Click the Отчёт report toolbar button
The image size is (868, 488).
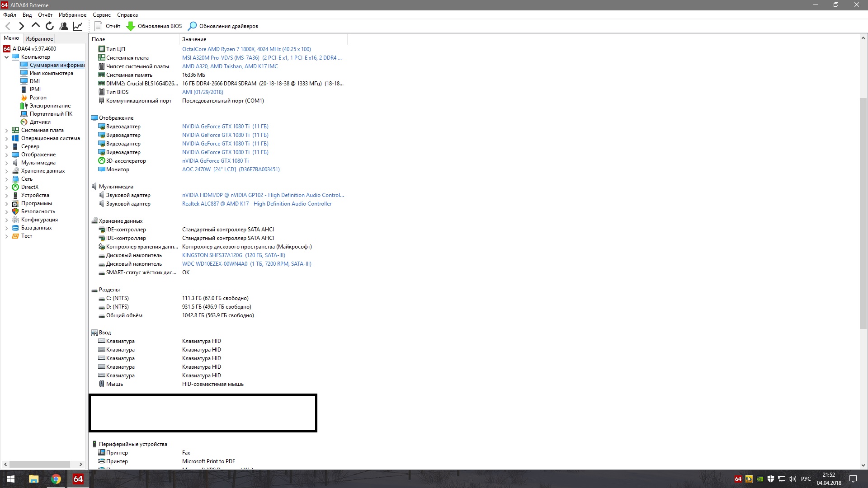(108, 26)
